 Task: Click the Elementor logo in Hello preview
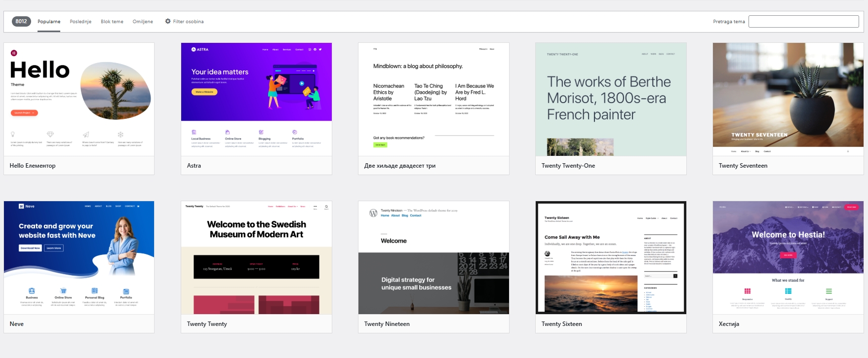(x=14, y=53)
